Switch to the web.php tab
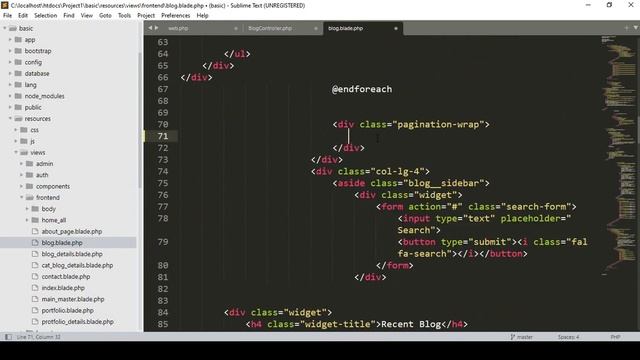Screen dimensions: 640x360 click(x=178, y=28)
